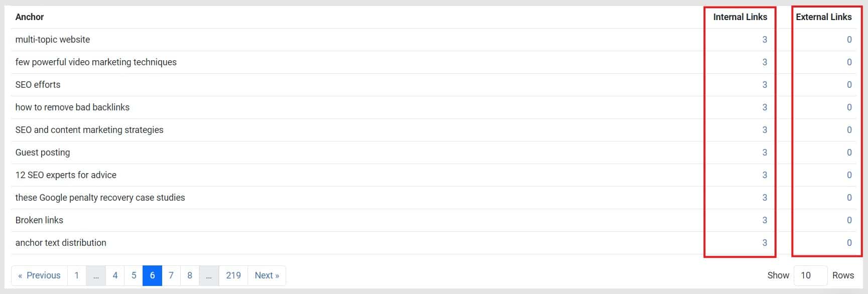Go to page 8
This screenshot has width=868, height=294.
190,275
